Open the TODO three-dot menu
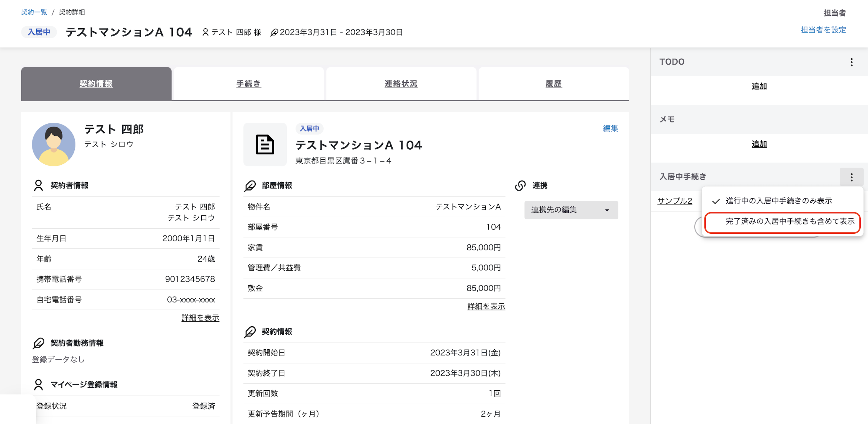The image size is (868, 424). tap(851, 62)
